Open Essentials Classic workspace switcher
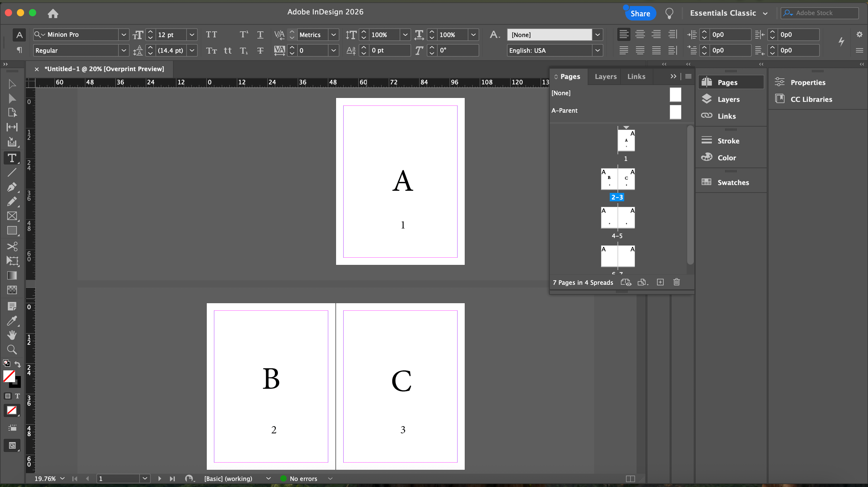Image resolution: width=868 pixels, height=487 pixels. [x=728, y=13]
